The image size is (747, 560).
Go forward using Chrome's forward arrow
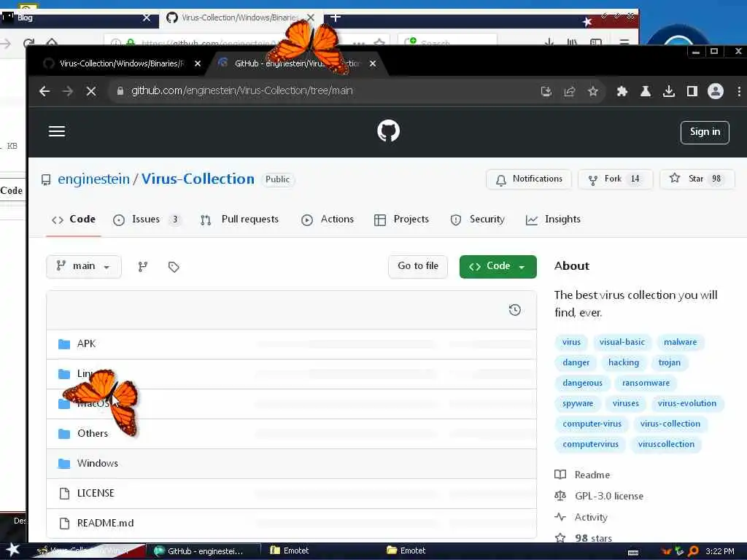68,91
